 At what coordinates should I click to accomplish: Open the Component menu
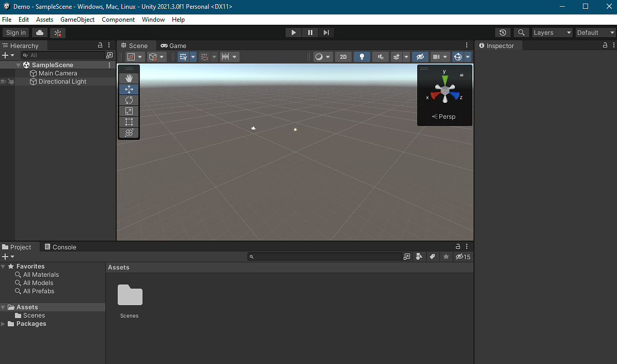(118, 19)
